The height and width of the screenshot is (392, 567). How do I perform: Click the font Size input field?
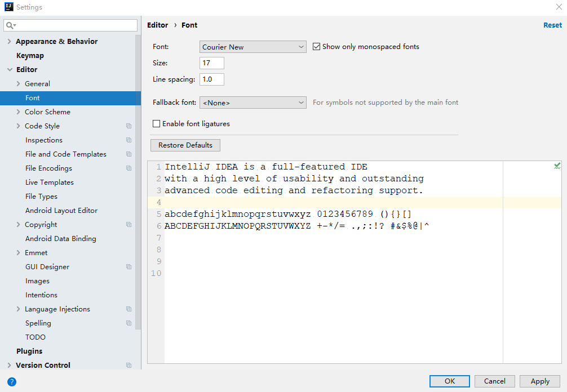pyautogui.click(x=212, y=63)
